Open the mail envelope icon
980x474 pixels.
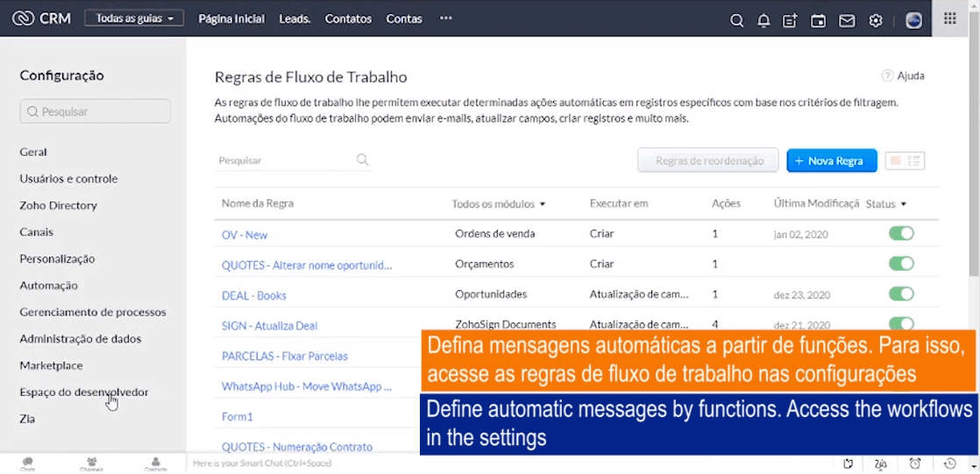coord(847,21)
